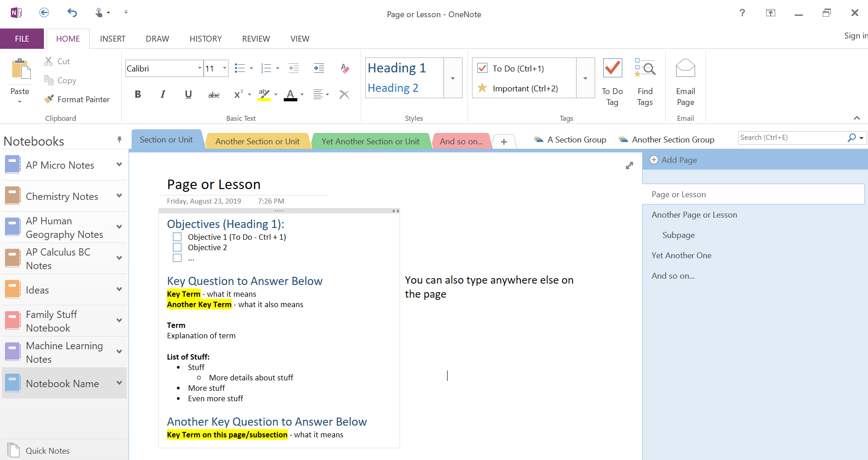This screenshot has height=460, width=868.
Task: Open the Email Page command
Action: [685, 83]
